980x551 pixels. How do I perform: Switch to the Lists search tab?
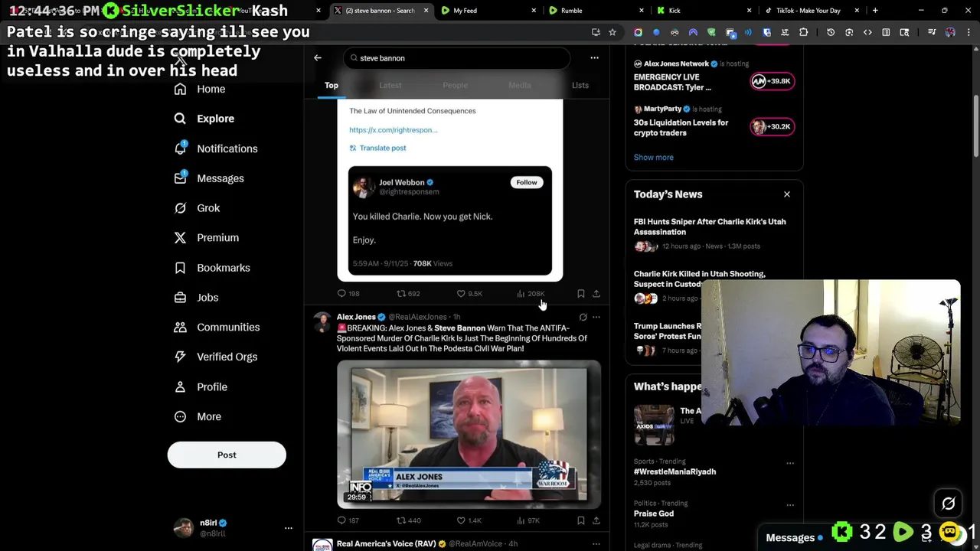point(580,85)
